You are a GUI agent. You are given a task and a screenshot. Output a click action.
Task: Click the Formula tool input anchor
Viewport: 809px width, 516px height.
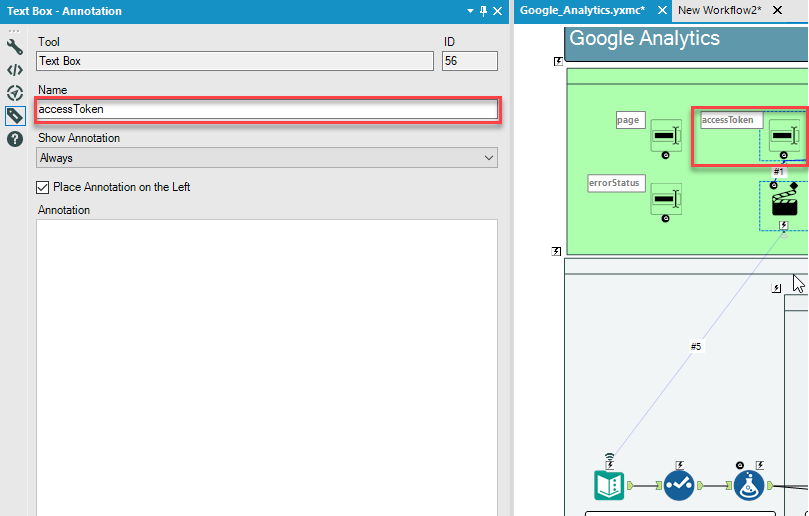[729, 486]
